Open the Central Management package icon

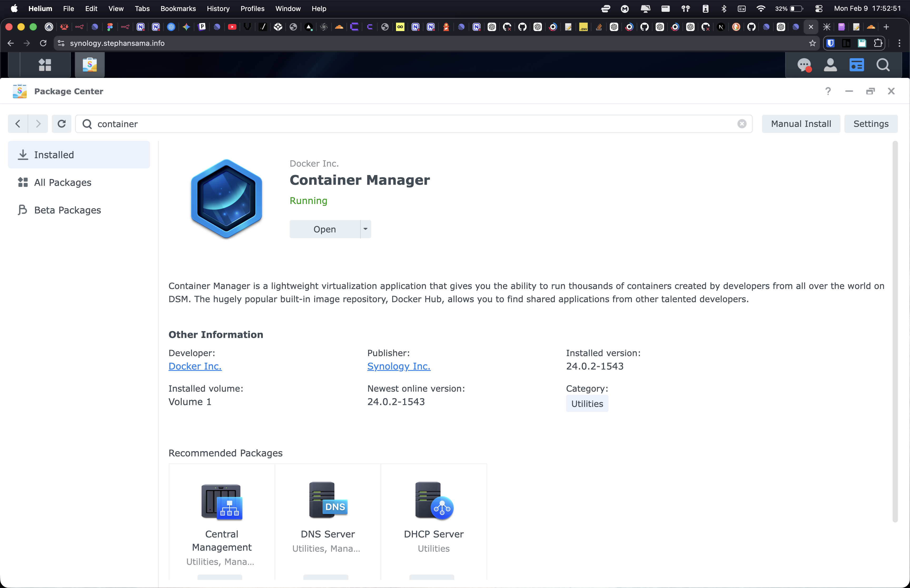(x=222, y=502)
